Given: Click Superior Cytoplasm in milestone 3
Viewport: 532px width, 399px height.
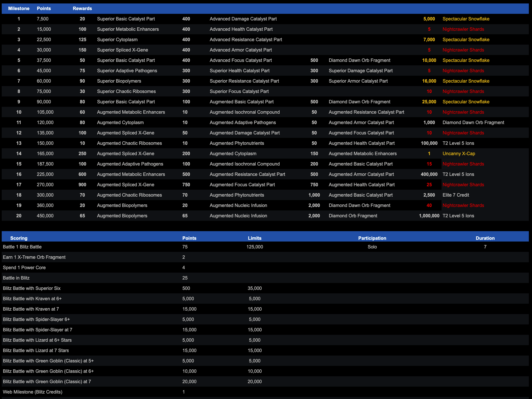Looking at the screenshot, I should click(x=117, y=39).
